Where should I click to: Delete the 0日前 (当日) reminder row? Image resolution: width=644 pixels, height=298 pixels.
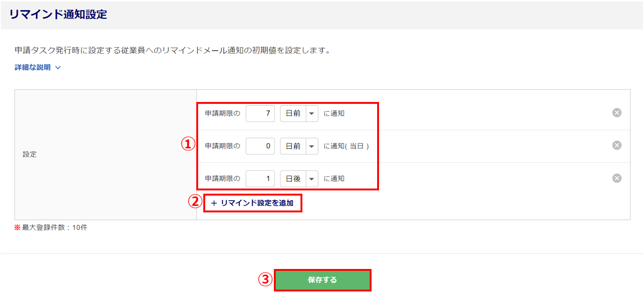pyautogui.click(x=617, y=145)
